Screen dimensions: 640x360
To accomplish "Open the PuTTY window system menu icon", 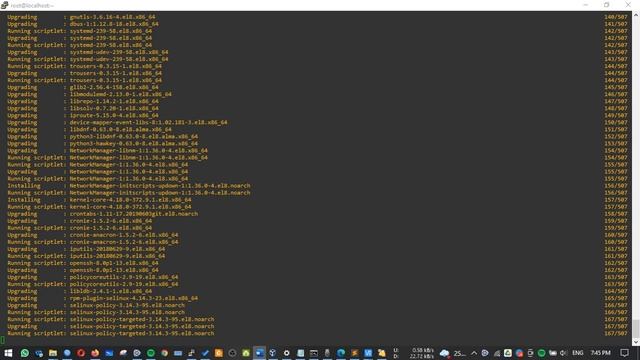I will [x=4, y=5].
